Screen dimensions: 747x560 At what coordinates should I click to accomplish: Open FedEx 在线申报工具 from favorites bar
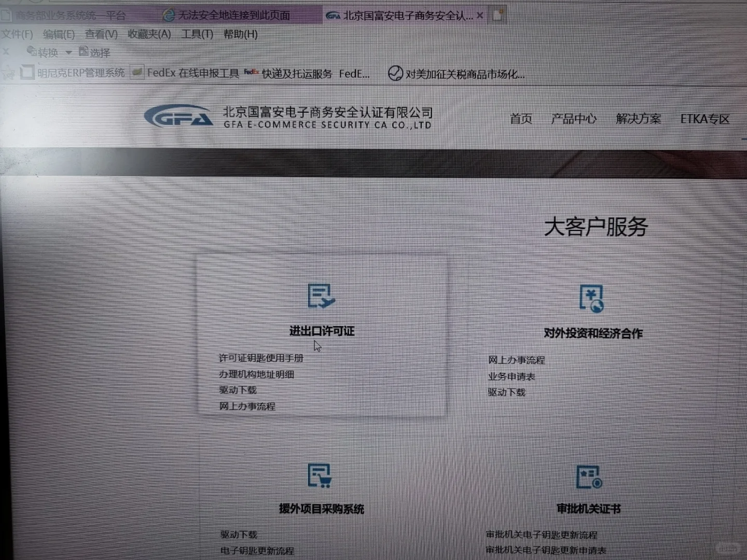pos(193,74)
